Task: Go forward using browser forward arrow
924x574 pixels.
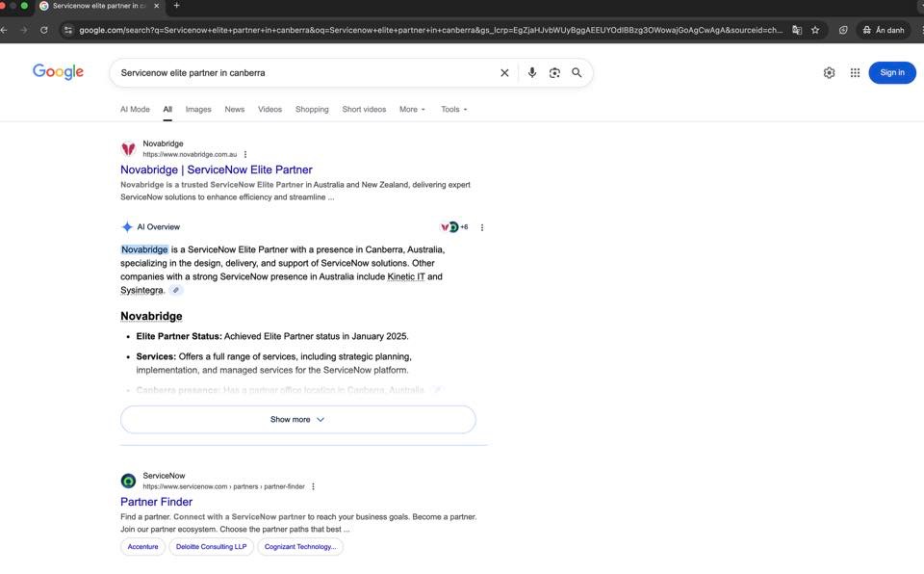Action: (x=23, y=30)
